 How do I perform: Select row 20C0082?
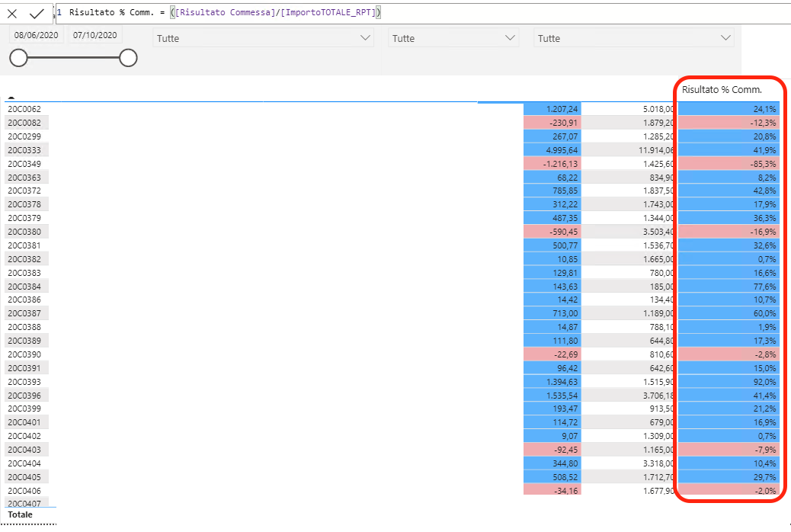(x=24, y=123)
